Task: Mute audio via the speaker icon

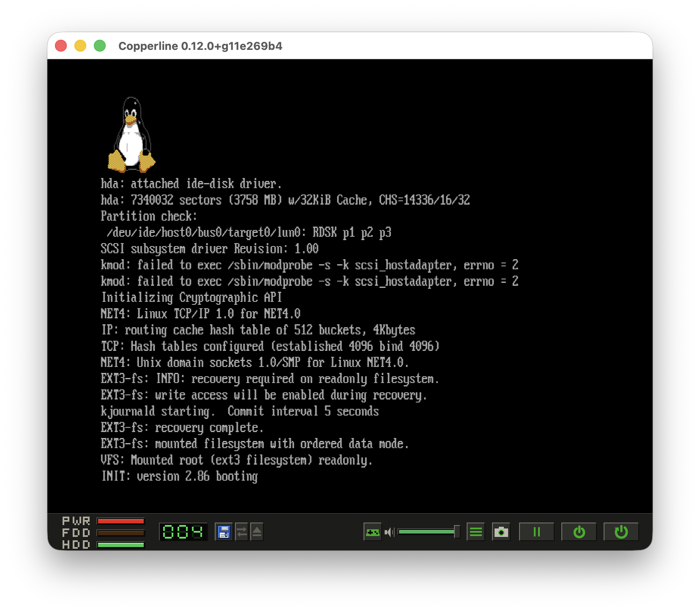Action: (389, 532)
